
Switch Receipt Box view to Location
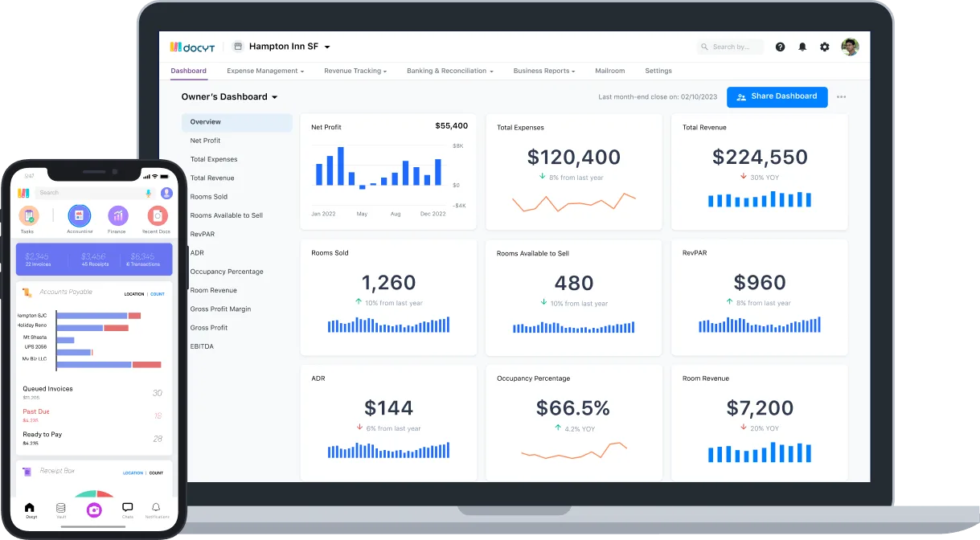133,473
